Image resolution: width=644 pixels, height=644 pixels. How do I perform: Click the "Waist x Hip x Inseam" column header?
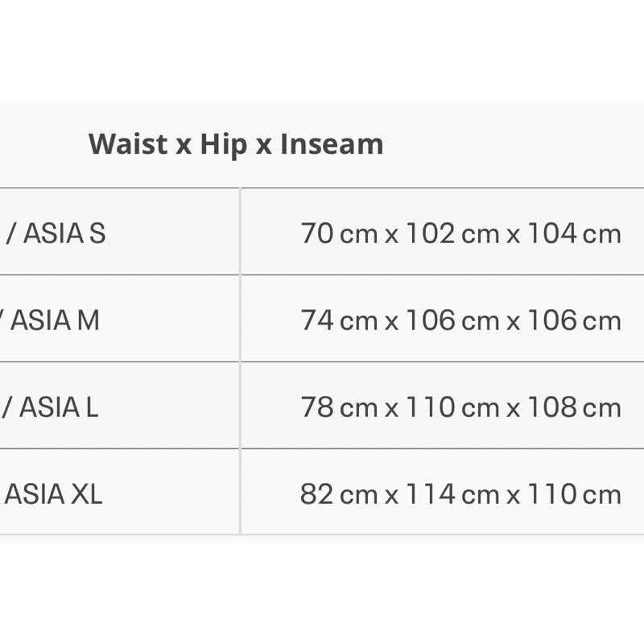click(x=236, y=145)
